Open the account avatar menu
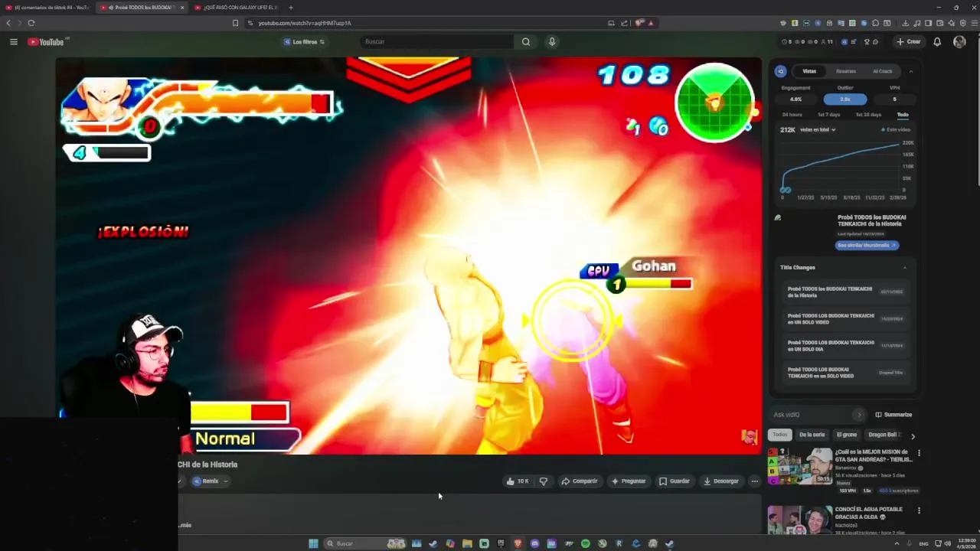The height and width of the screenshot is (551, 980). coord(959,42)
